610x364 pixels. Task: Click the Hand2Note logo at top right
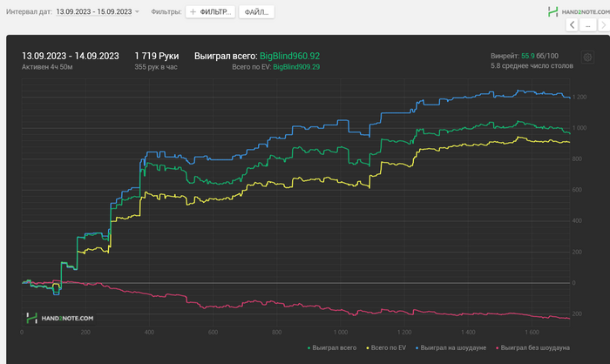(579, 11)
